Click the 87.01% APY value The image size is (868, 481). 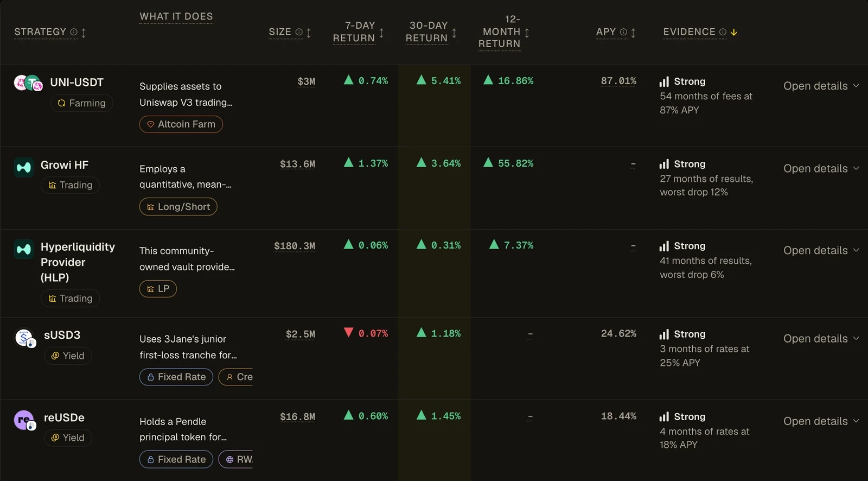tap(618, 81)
